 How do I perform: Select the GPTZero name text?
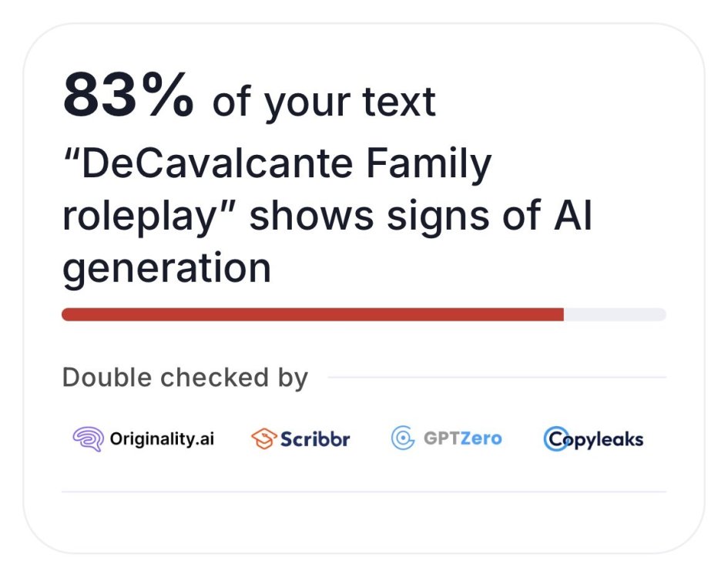462,439
